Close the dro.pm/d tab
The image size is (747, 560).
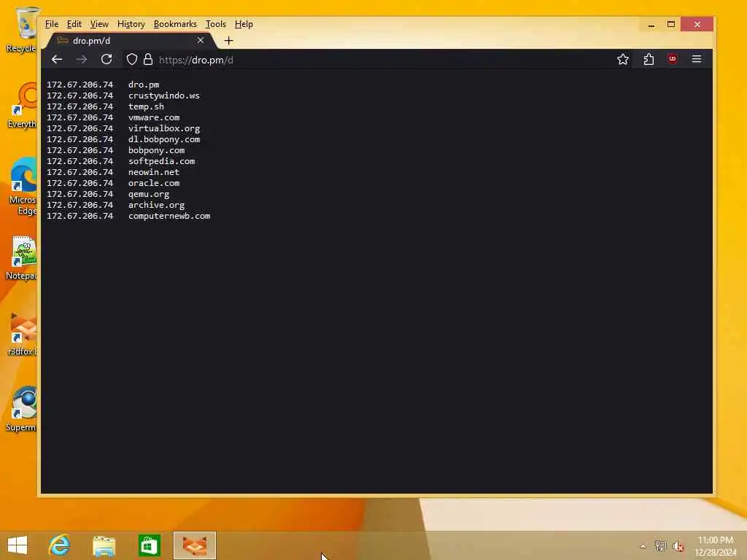point(201,41)
